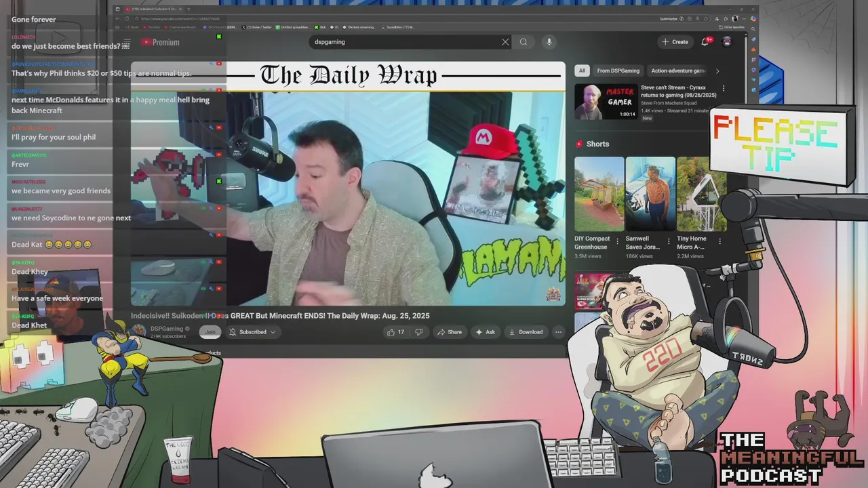
Task: Click the Download button
Action: click(x=526, y=332)
